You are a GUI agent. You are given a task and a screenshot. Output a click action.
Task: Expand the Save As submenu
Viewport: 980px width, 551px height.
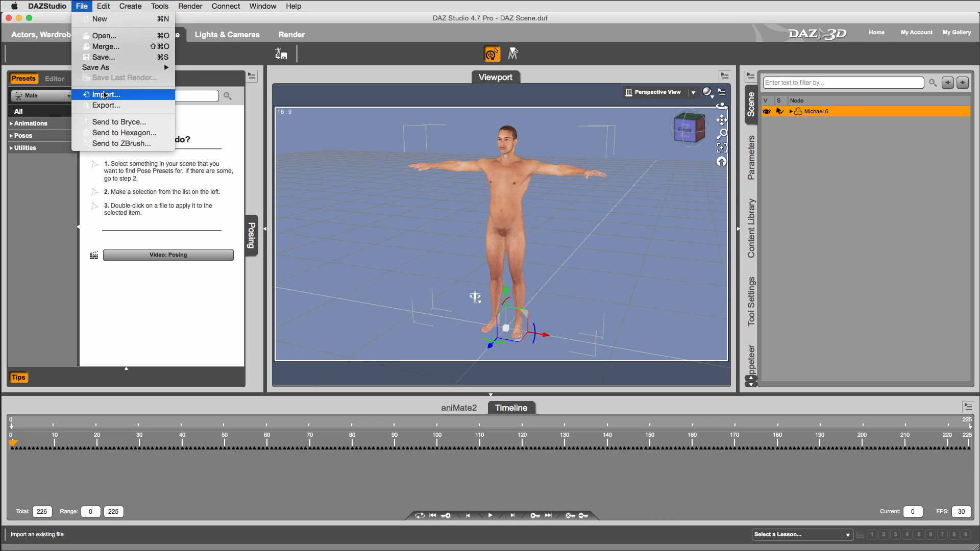[x=123, y=67]
